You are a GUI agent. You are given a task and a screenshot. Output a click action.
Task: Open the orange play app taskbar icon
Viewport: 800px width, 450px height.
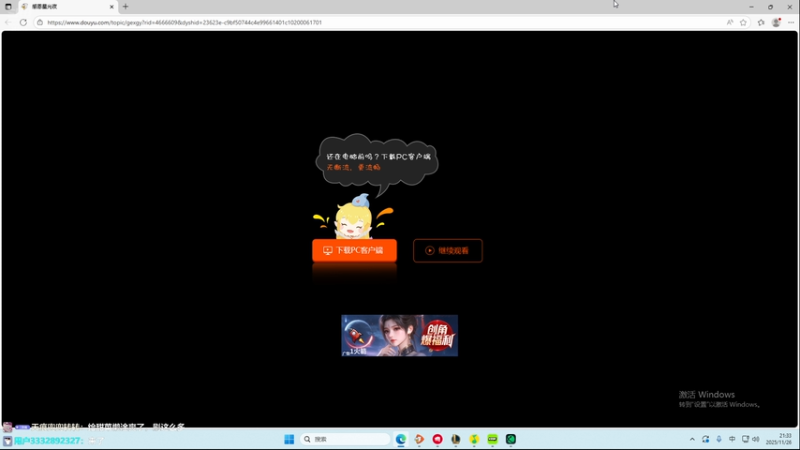tap(419, 439)
